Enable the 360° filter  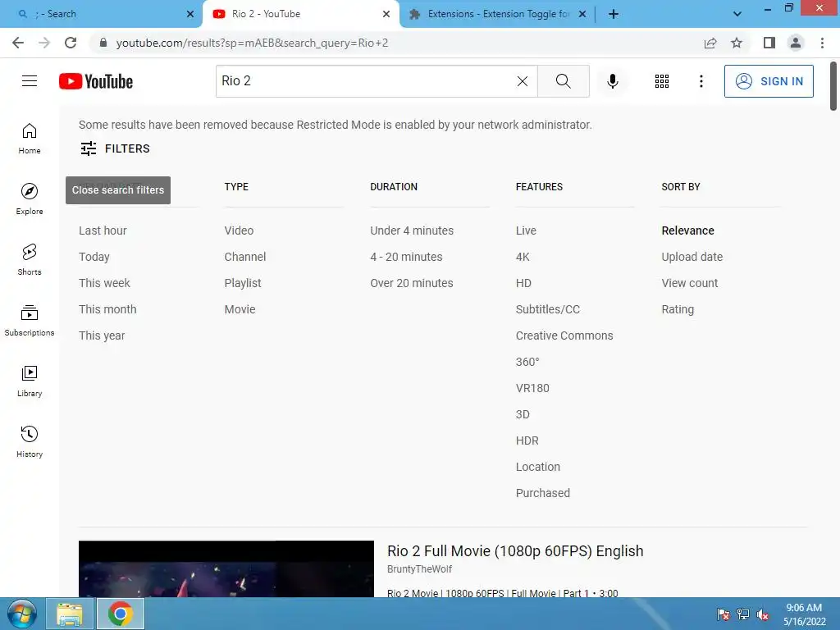click(x=527, y=362)
